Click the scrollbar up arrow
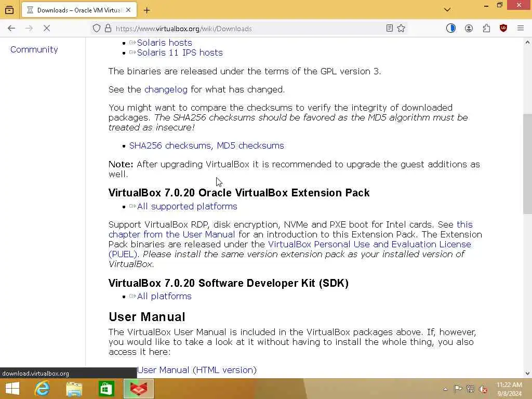This screenshot has height=399, width=532. (527, 43)
